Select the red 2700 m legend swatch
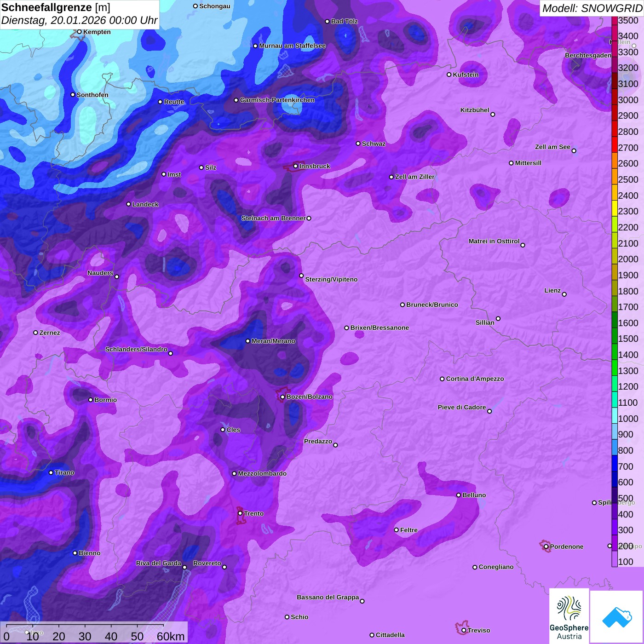 [615, 145]
